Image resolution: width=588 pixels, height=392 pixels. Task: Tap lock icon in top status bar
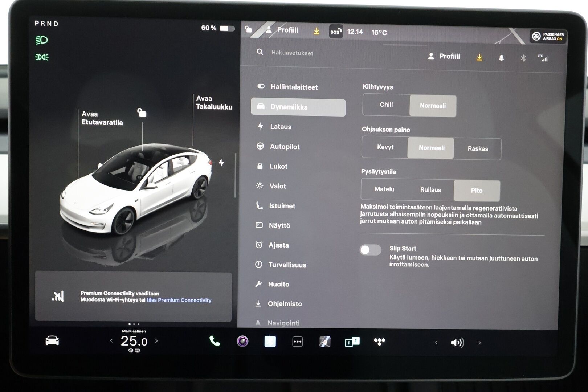pos(249,29)
